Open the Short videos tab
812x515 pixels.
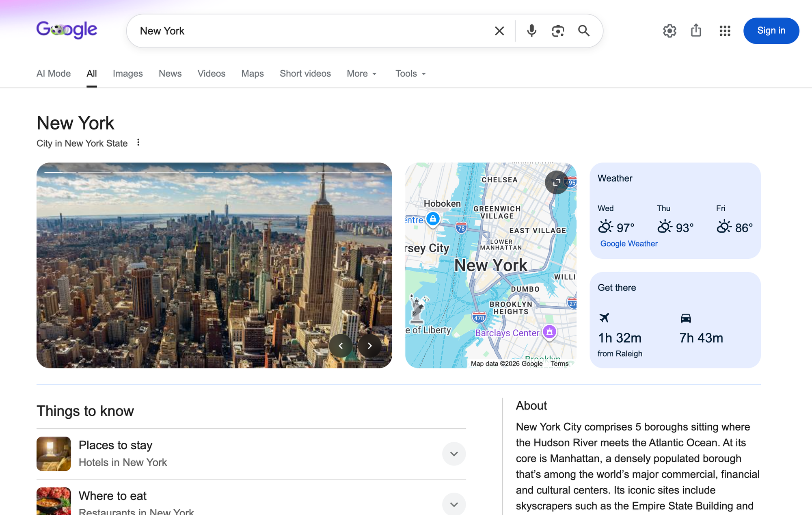[305, 74]
